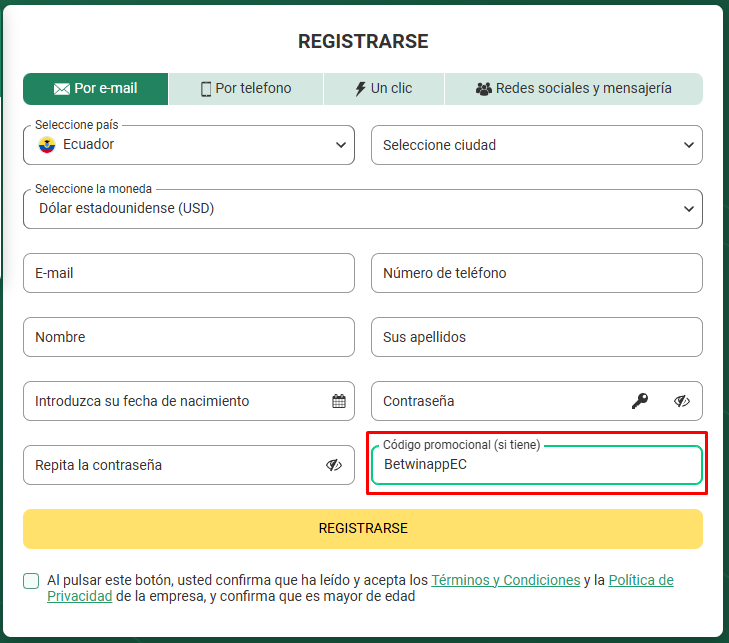Click the envelope icon on e-mail tab
This screenshot has height=643, width=729.
coord(62,89)
